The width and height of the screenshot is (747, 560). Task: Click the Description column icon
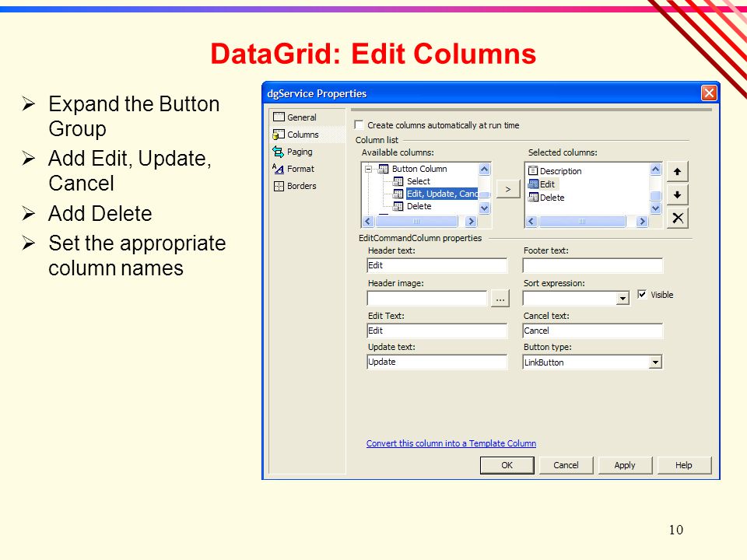coord(533,170)
